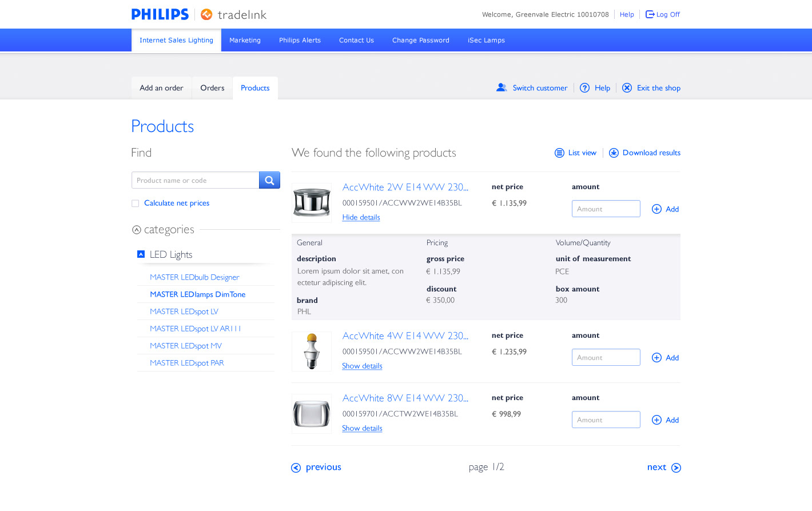
Task: Click Switch customer link text
Action: [x=540, y=88]
